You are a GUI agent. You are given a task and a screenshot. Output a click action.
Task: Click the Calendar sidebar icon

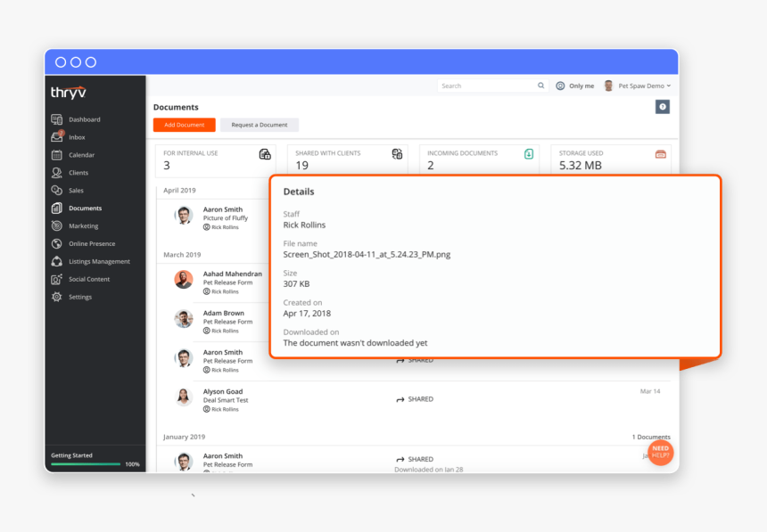click(57, 155)
